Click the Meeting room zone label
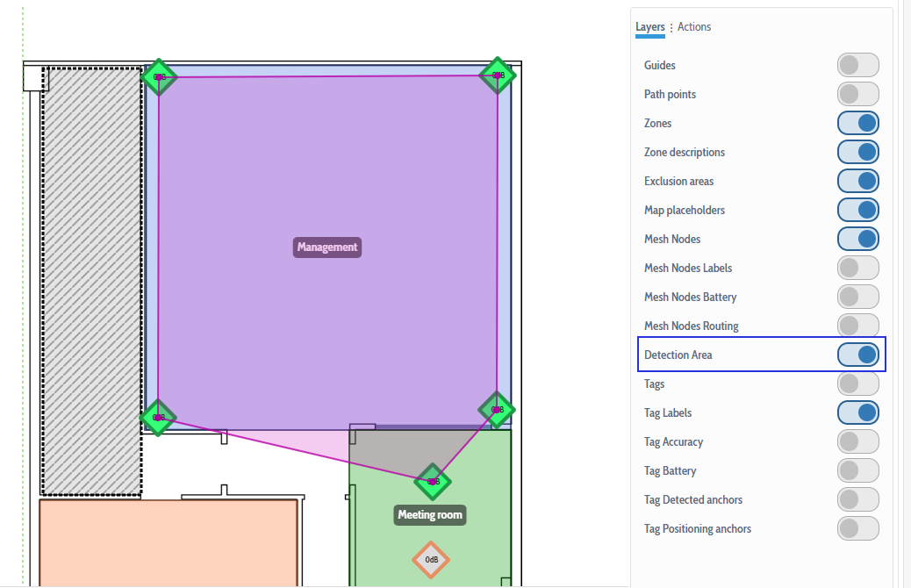Viewport: 911px width, 588px height. [429, 515]
